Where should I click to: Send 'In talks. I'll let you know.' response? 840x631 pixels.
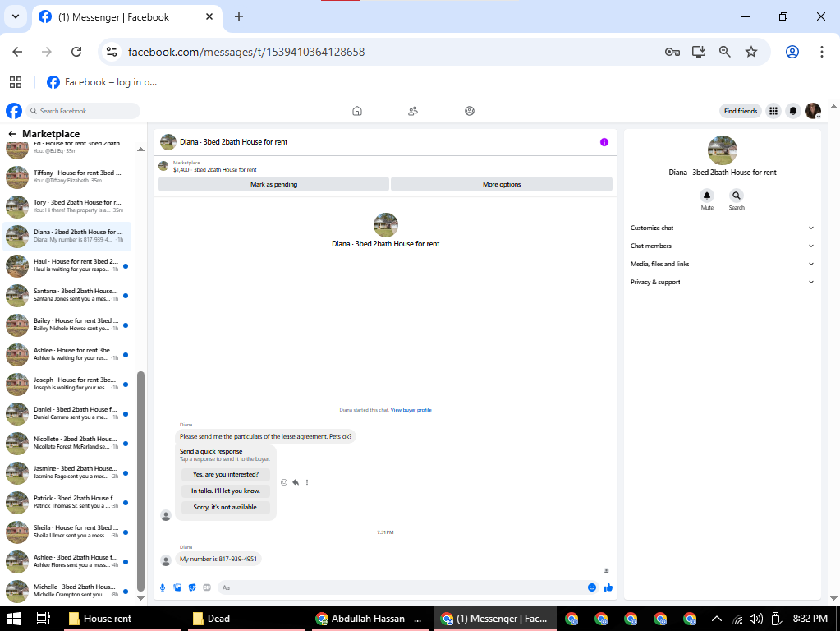pyautogui.click(x=226, y=491)
